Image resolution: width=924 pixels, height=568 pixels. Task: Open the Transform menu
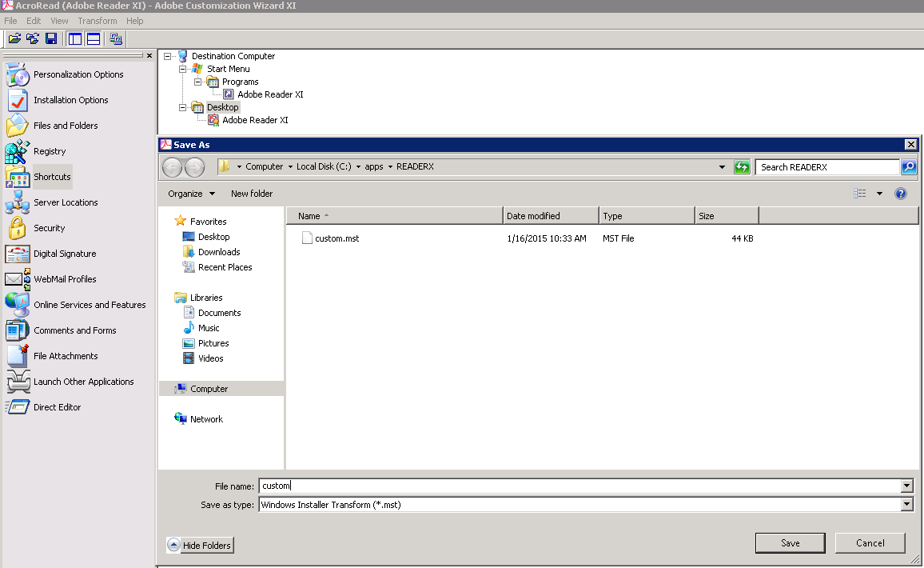click(x=97, y=21)
